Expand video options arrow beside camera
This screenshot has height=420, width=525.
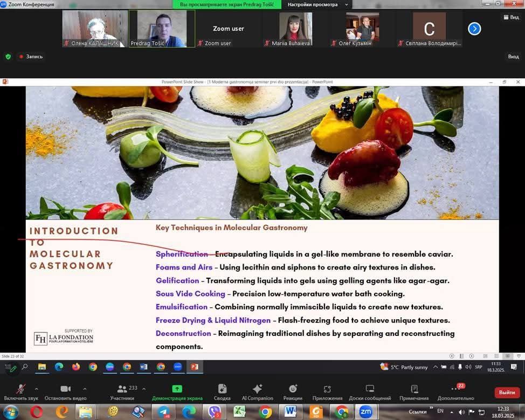tap(85, 389)
